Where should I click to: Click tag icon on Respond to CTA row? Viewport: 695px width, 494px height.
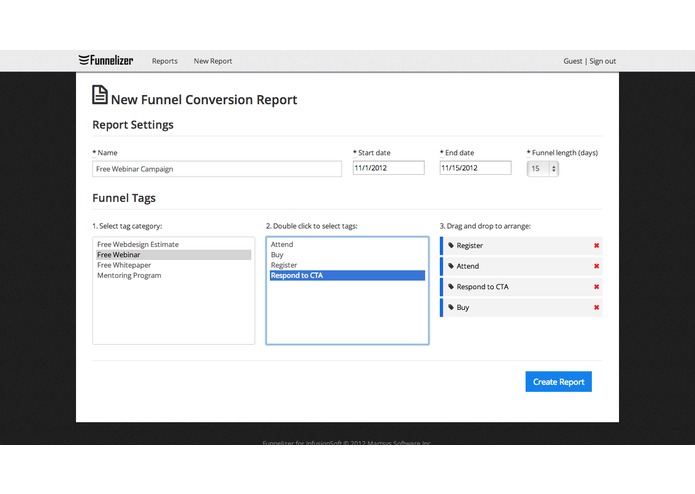[451, 287]
